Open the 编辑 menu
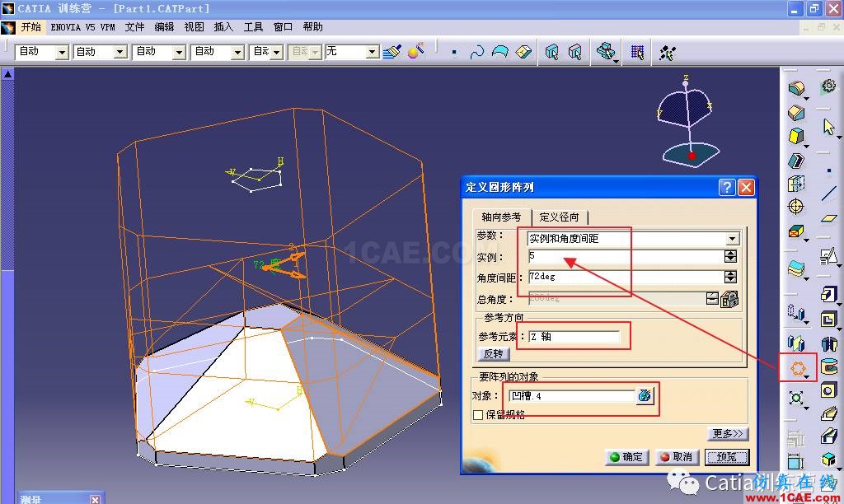The image size is (844, 504). [164, 27]
